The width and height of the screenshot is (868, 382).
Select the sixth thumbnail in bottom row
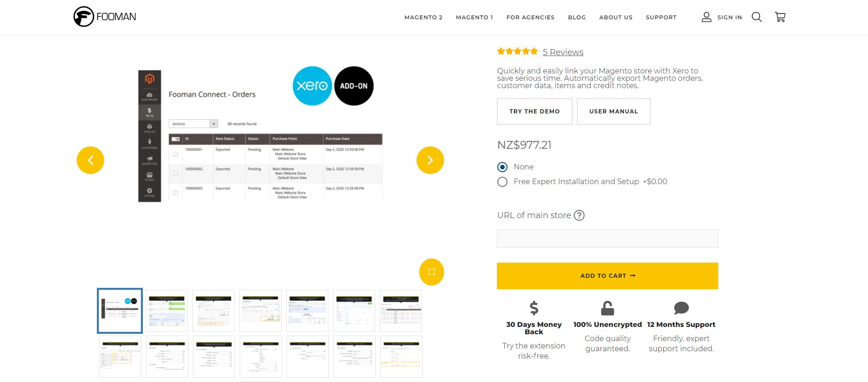355,357
